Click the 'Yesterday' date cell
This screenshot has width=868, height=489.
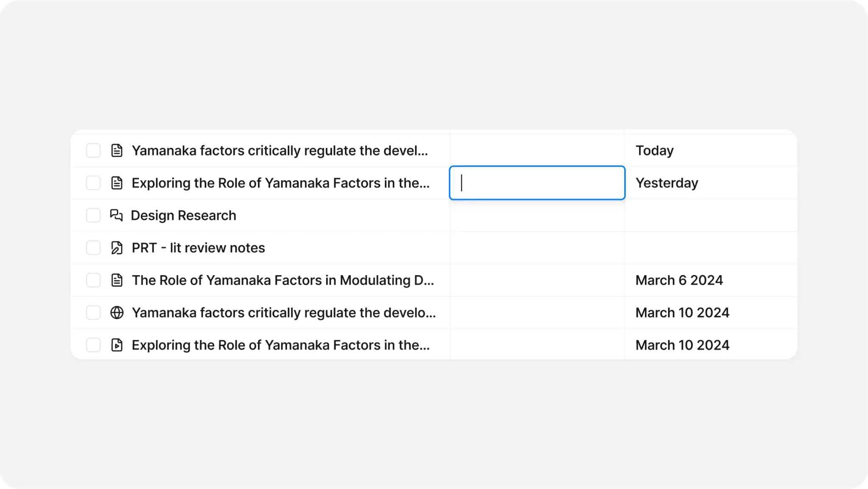tap(667, 183)
